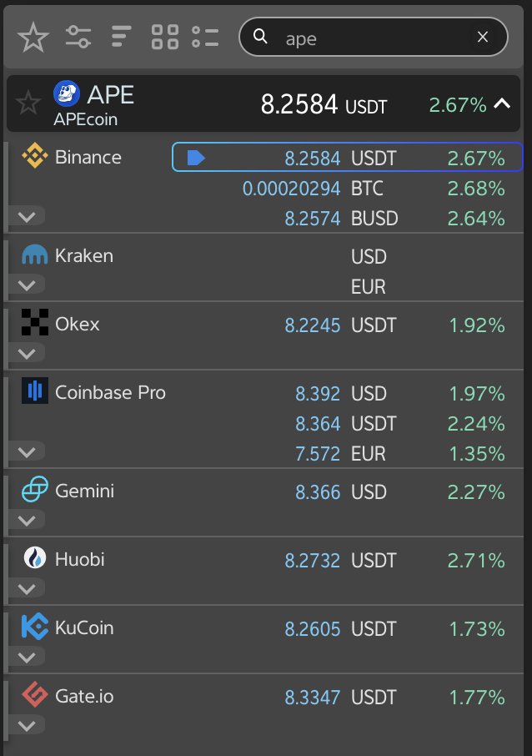Collapse the APE coin section chevron
The width and height of the screenshot is (532, 756).
pos(502,103)
